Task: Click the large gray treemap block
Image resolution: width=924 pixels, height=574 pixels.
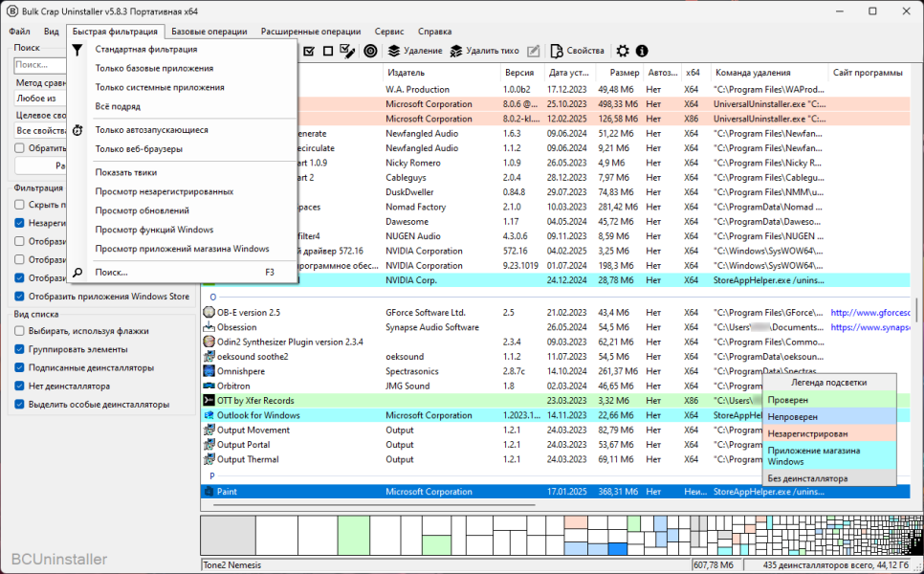Action: [229, 536]
